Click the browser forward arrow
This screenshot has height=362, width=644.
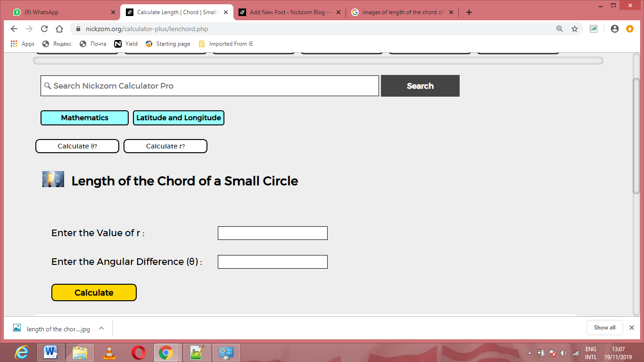click(29, 29)
